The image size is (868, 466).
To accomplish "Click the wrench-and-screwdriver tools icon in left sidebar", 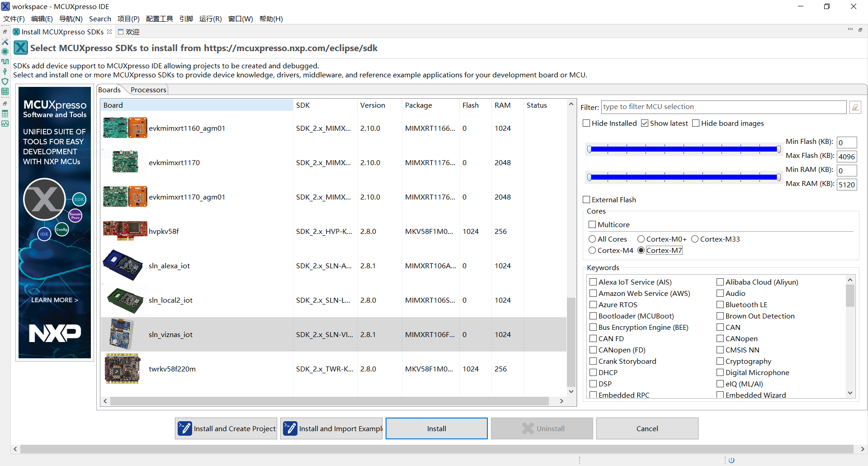I will coord(5,42).
